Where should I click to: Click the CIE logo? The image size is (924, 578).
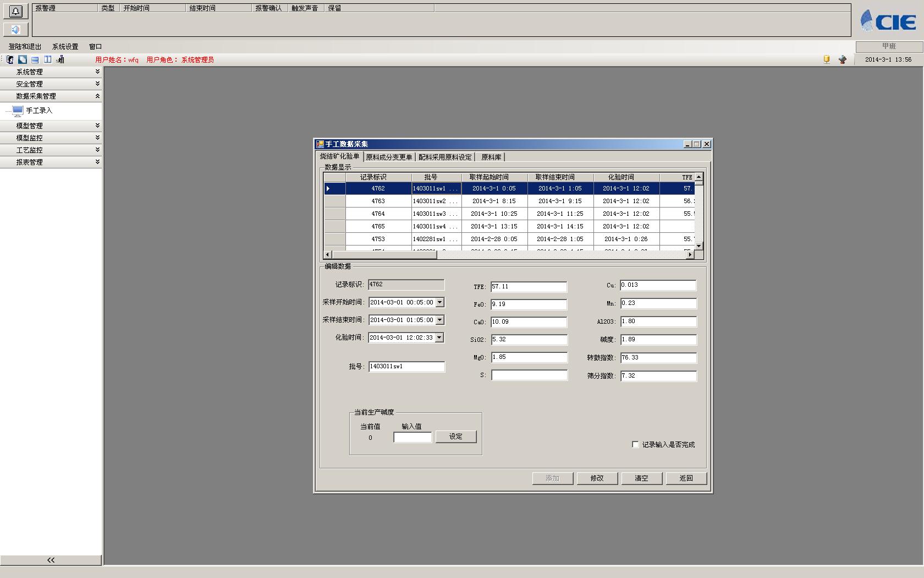[888, 21]
